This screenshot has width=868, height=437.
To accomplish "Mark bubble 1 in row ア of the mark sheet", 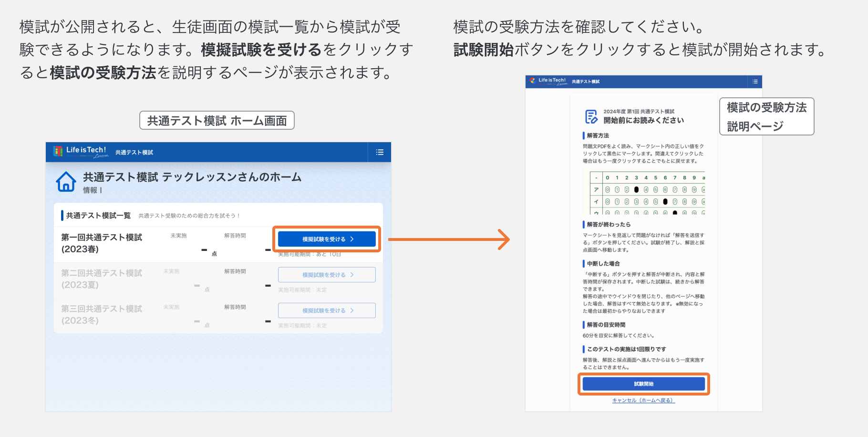I will click(x=617, y=190).
